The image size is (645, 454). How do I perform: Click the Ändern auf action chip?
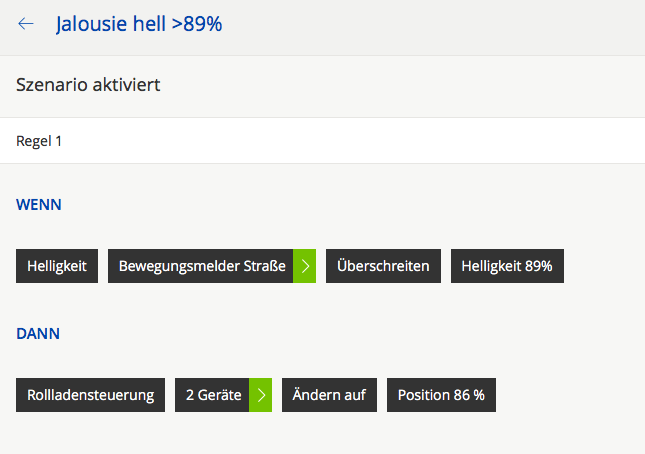coord(329,395)
